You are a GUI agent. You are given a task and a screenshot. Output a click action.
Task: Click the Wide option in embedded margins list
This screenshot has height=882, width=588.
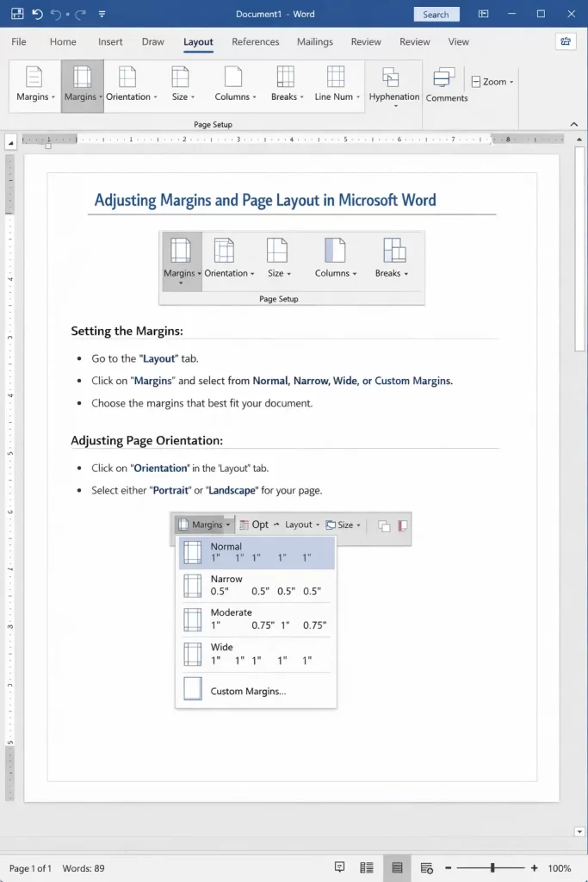257,653
